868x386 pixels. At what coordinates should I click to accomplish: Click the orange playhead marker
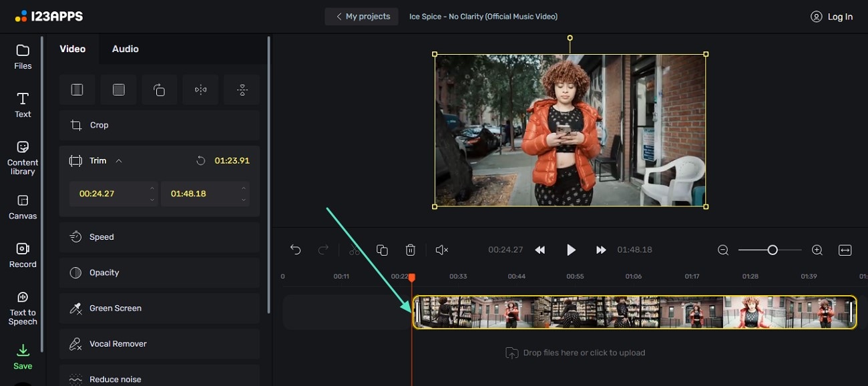click(x=412, y=277)
